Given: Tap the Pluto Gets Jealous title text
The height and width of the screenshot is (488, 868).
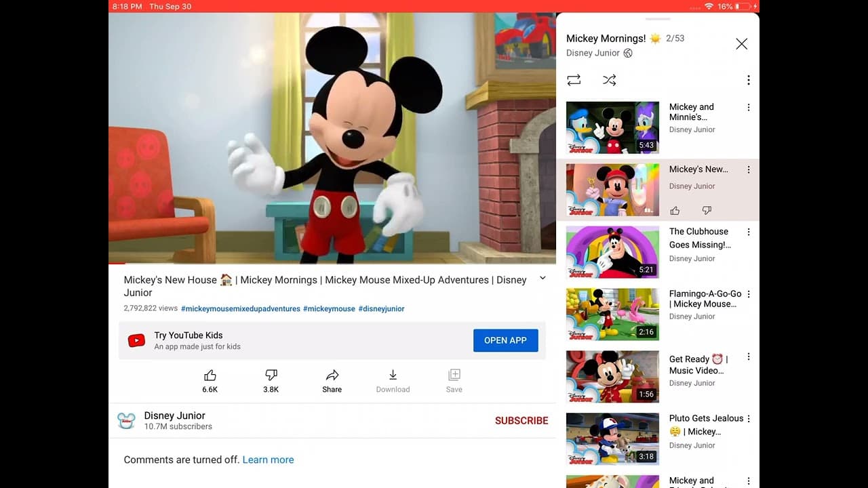Looking at the screenshot, I should (706, 425).
